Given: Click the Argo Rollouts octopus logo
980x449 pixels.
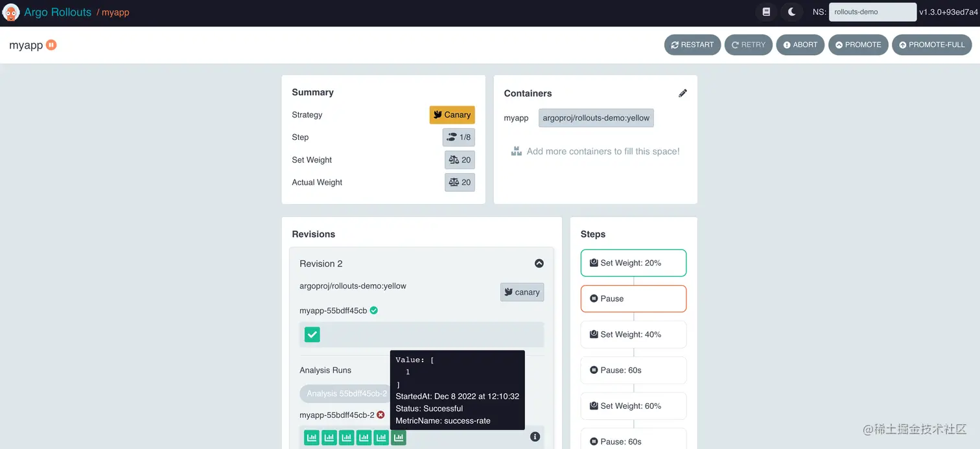Looking at the screenshot, I should (11, 12).
